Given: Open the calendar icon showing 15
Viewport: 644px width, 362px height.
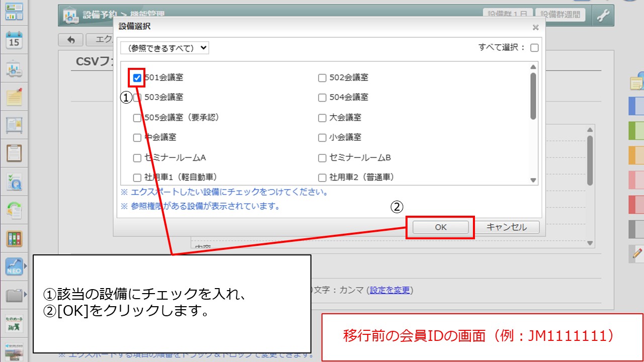Looking at the screenshot, I should tap(14, 40).
